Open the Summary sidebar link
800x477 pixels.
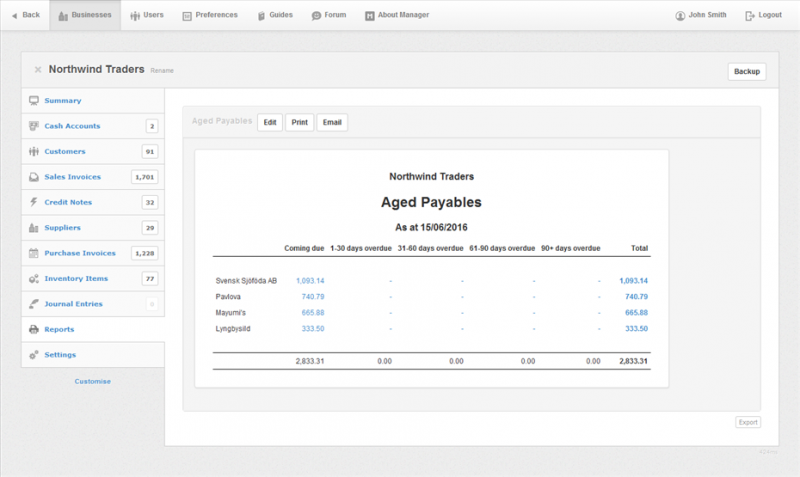click(63, 101)
